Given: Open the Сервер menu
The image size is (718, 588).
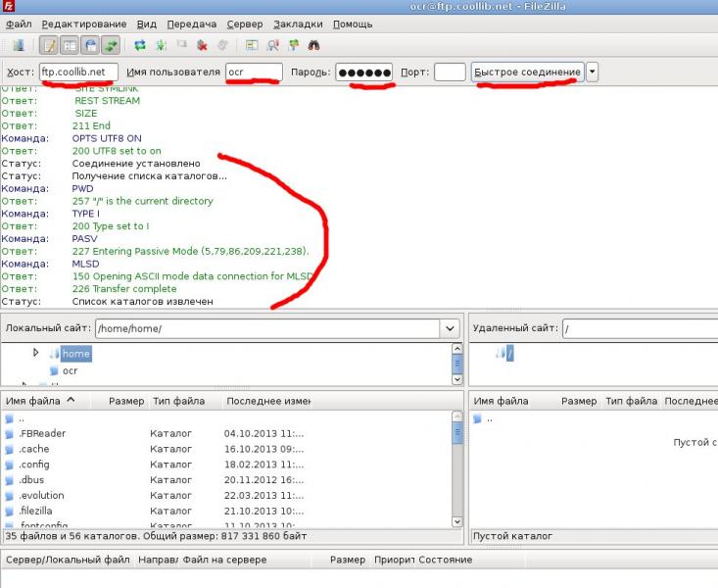Looking at the screenshot, I should [244, 24].
